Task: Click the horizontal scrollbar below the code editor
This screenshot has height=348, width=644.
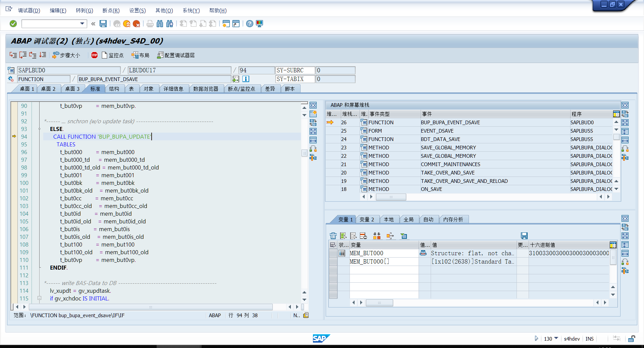Action: [151, 307]
